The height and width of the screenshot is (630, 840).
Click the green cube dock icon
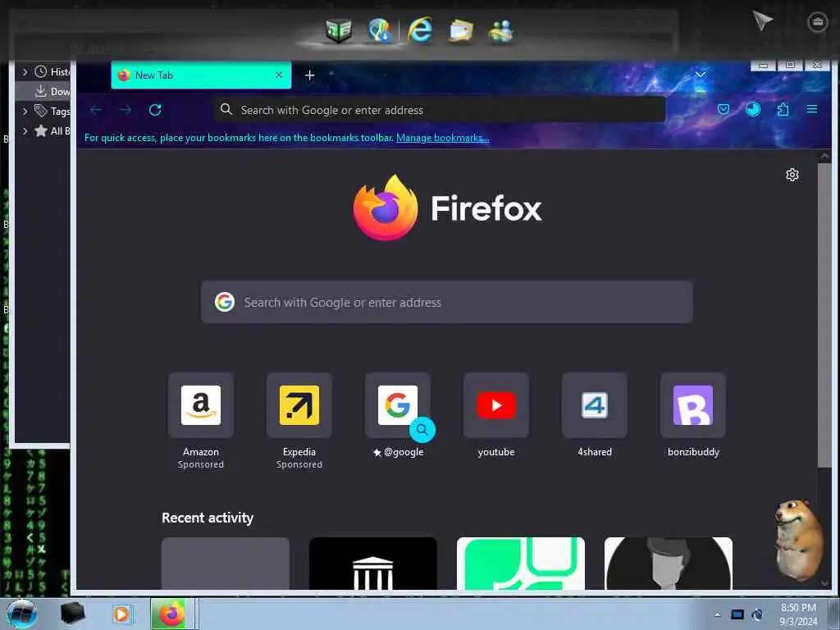click(339, 30)
